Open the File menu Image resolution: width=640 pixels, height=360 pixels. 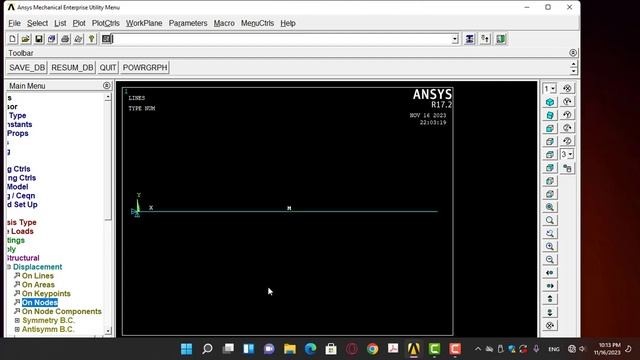tap(14, 23)
